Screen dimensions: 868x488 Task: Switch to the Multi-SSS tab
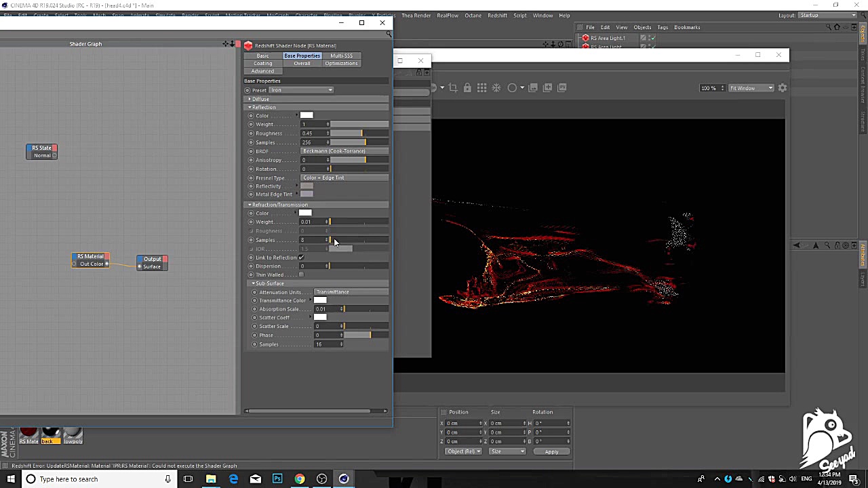(x=341, y=56)
